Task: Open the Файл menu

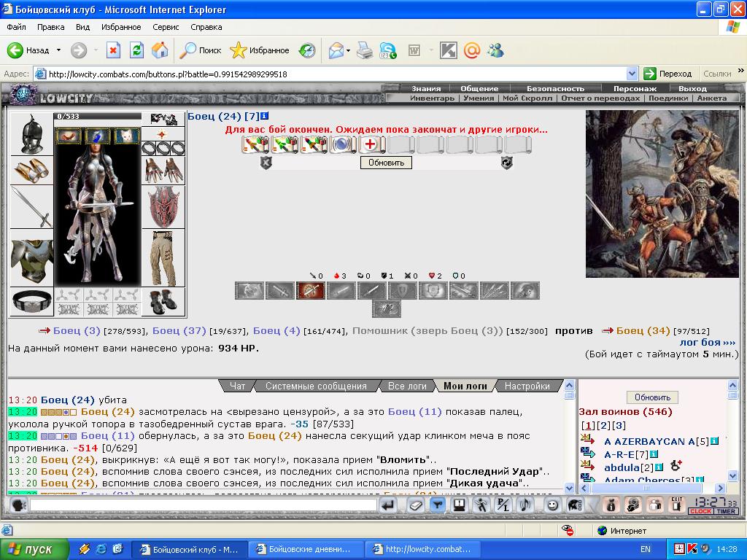Action: [x=16, y=27]
